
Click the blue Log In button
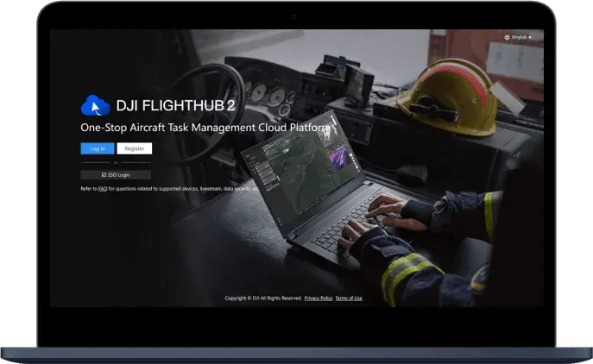click(98, 148)
